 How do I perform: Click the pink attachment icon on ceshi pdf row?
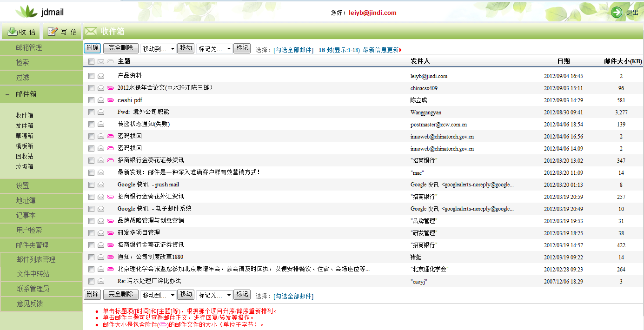pyautogui.click(x=110, y=100)
